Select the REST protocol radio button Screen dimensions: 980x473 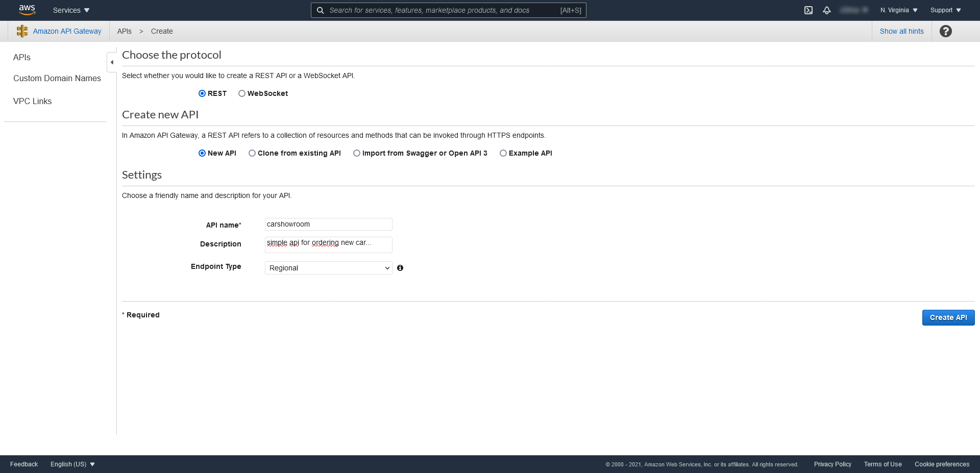202,93
